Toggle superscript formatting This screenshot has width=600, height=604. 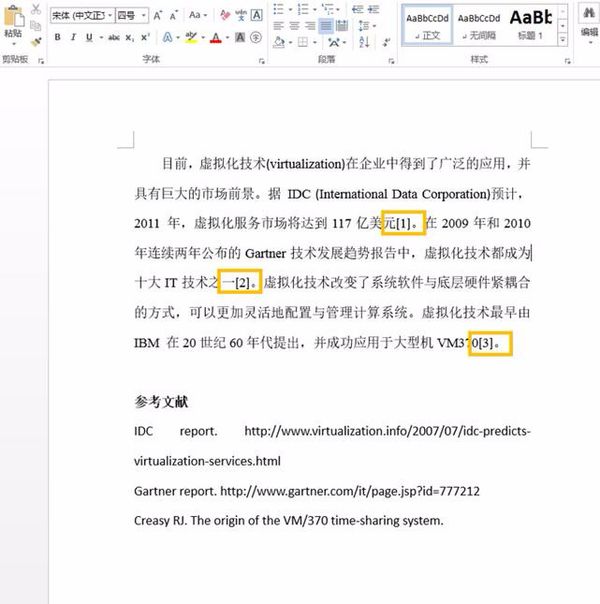click(x=145, y=37)
